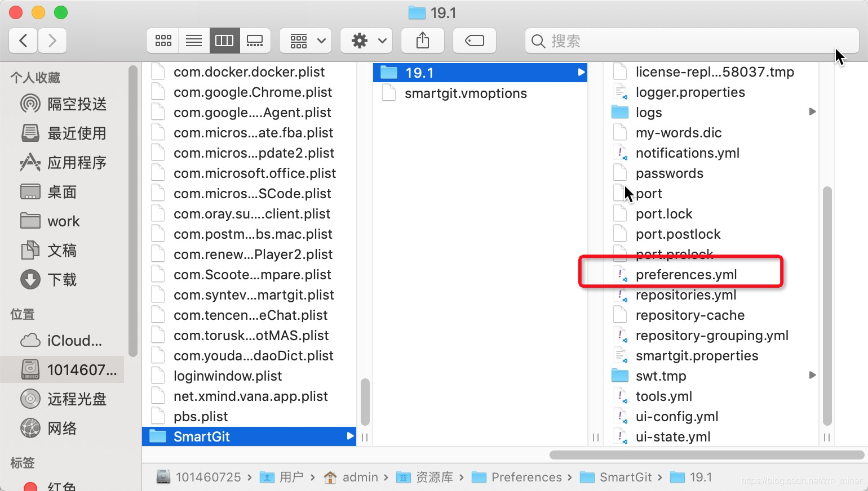The height and width of the screenshot is (491, 868).
Task: Click 101460725 disk in the path bar
Action: (199, 477)
